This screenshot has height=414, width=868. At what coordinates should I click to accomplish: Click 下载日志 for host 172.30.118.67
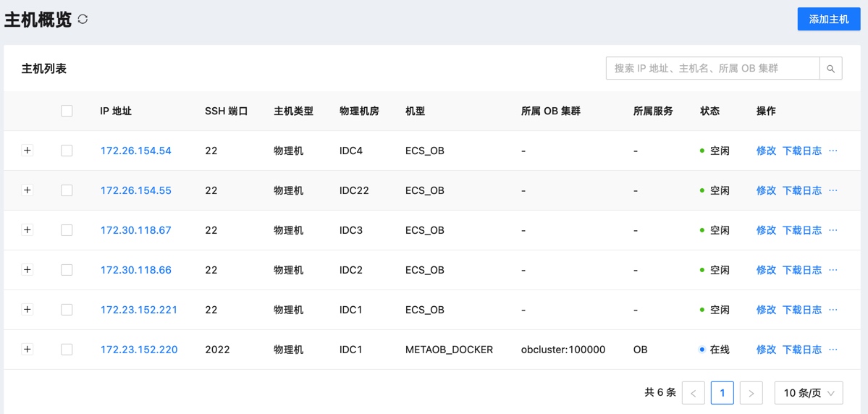(801, 230)
